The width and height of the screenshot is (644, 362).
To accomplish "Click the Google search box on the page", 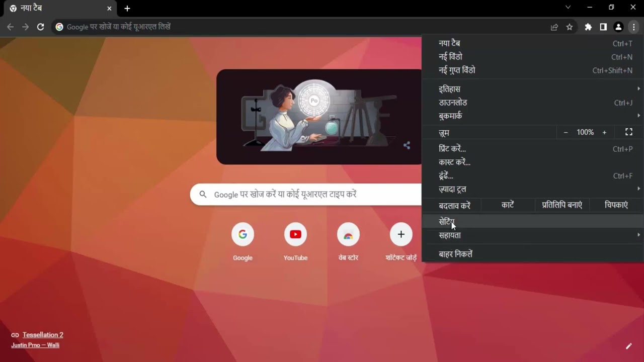I will point(306,194).
